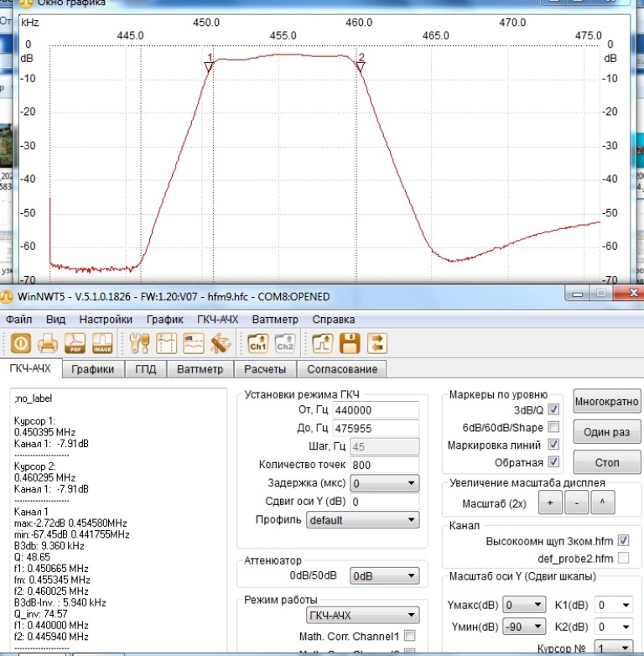The width and height of the screenshot is (644, 656).
Task: Click the От, Гц frequency input field
Action: click(x=375, y=410)
